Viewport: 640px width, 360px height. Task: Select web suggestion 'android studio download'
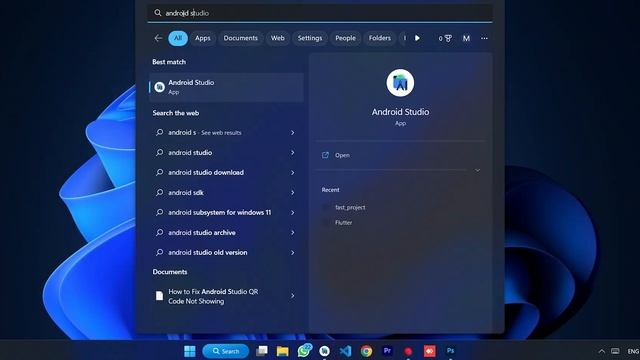point(227,173)
